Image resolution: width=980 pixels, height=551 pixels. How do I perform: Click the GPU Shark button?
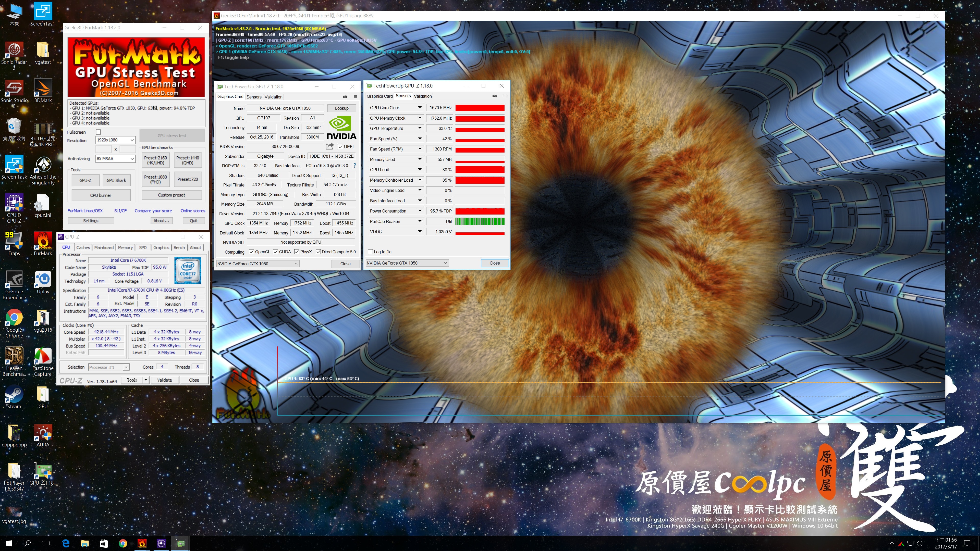pos(116,180)
